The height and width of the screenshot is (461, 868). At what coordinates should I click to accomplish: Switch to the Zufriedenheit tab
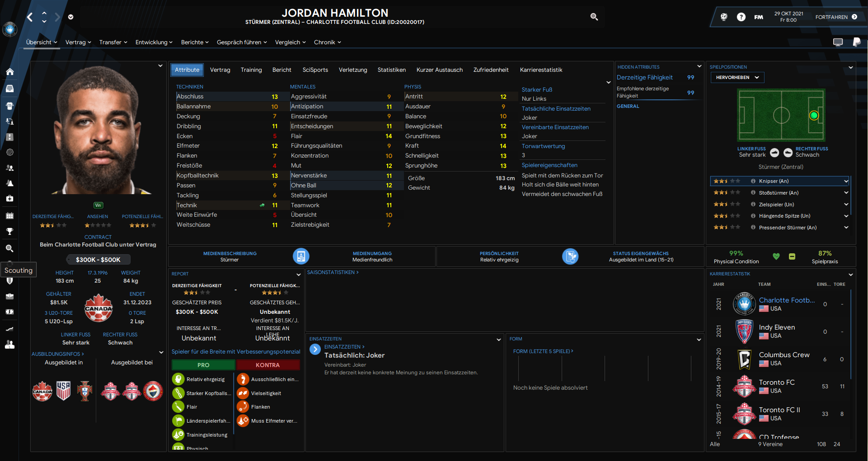pyautogui.click(x=491, y=70)
